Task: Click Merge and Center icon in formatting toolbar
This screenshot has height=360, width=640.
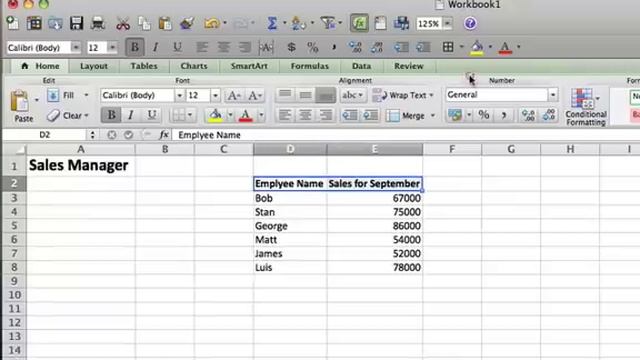Action: [x=266, y=47]
